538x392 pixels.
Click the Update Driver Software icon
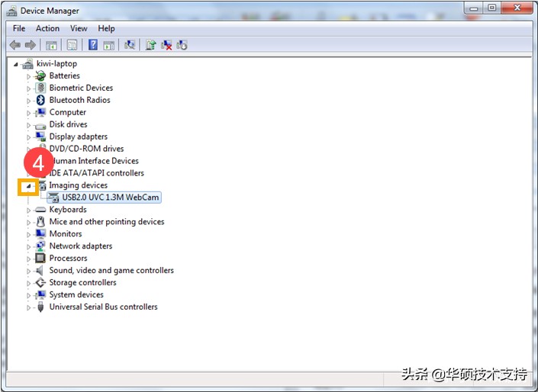point(150,45)
